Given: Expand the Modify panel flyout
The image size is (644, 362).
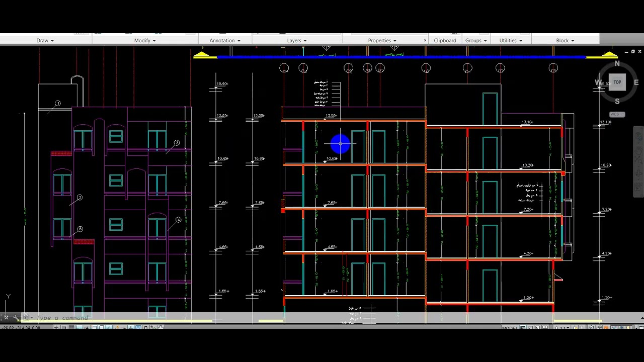Looking at the screenshot, I should (145, 41).
